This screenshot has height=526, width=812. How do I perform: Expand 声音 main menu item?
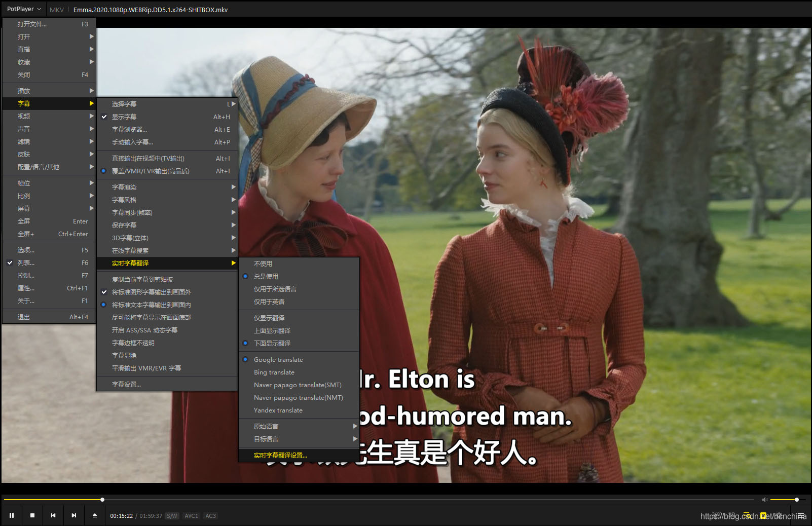(x=49, y=129)
